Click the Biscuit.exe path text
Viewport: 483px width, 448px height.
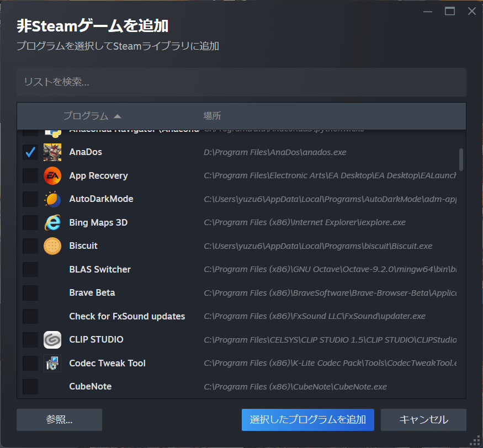318,246
